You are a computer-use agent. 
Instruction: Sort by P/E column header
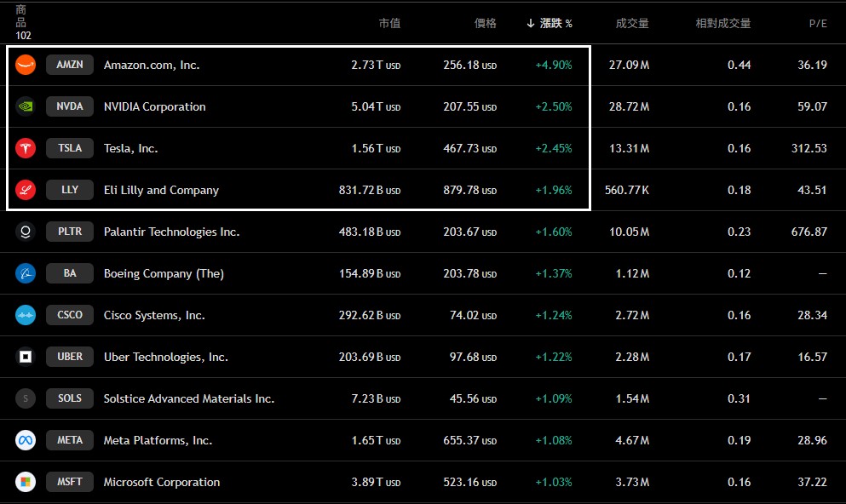pos(818,24)
